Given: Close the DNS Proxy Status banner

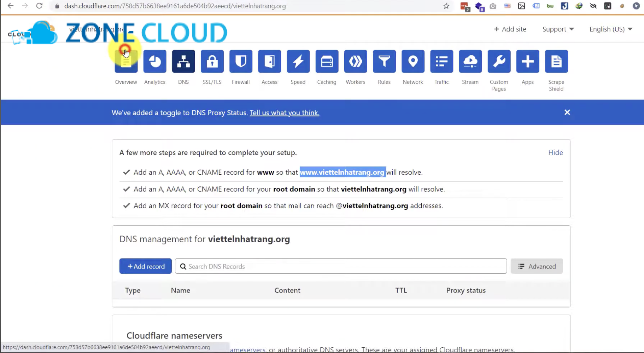Looking at the screenshot, I should pos(567,112).
